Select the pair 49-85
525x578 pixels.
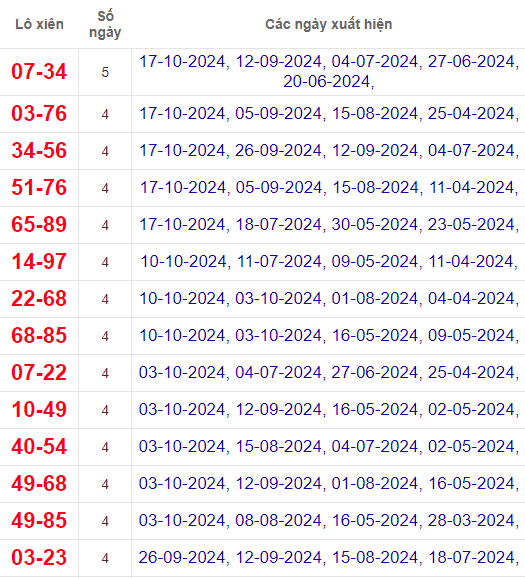(x=39, y=520)
